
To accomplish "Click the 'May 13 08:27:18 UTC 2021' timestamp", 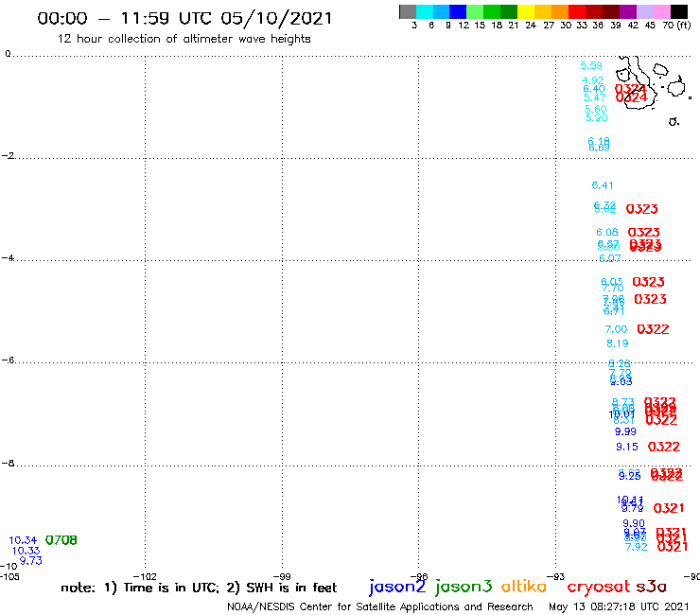I will [619, 606].
